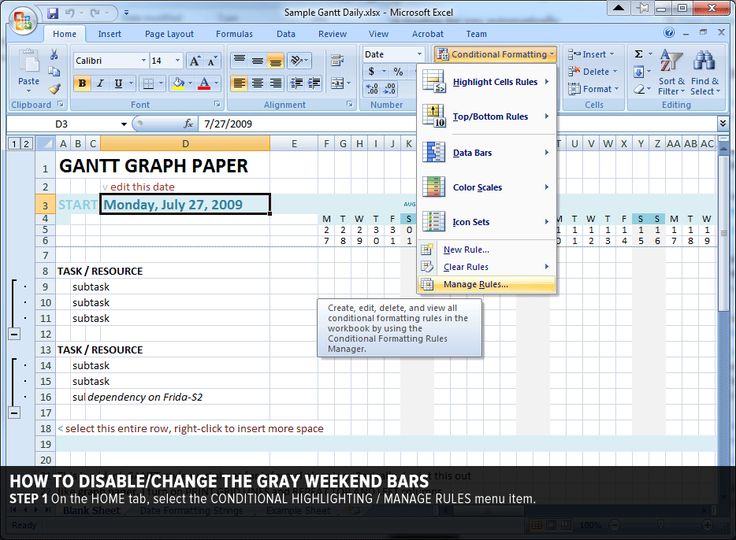Viewport: 736px width, 540px height.
Task: Click the Cut scissors icon
Action: [x=54, y=54]
